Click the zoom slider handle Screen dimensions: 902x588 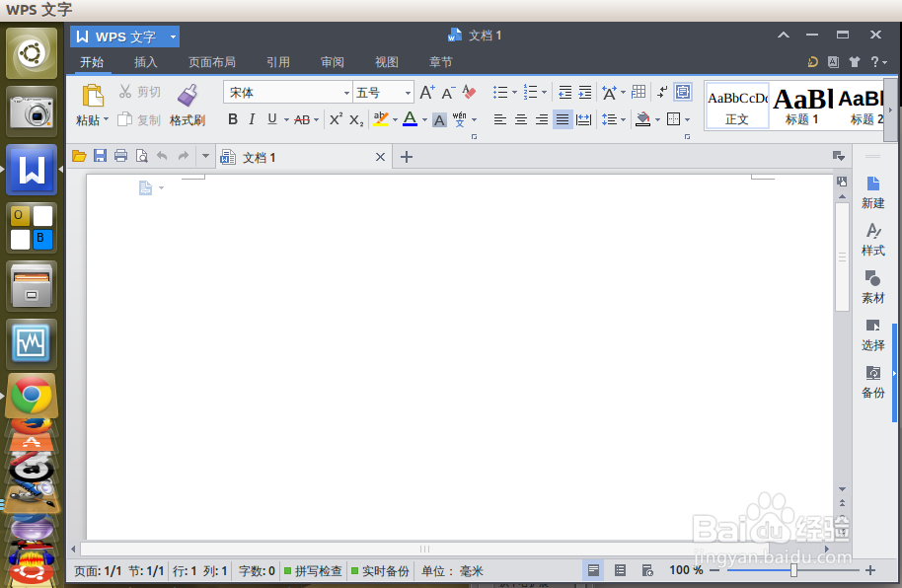(793, 570)
